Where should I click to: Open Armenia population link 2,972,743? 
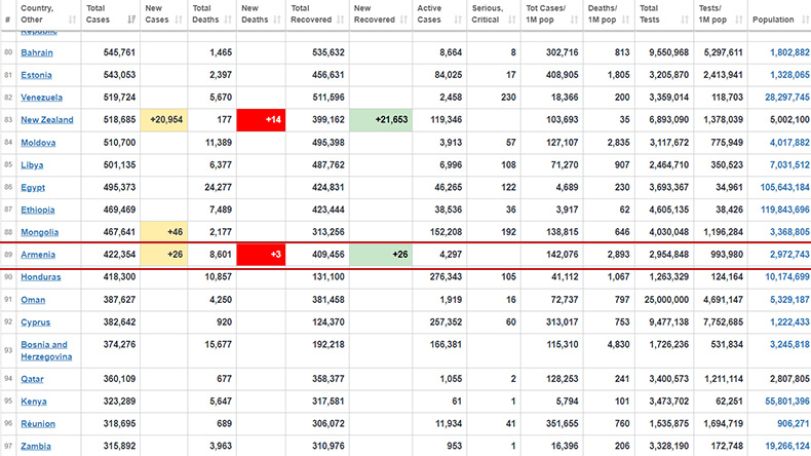coord(789,254)
